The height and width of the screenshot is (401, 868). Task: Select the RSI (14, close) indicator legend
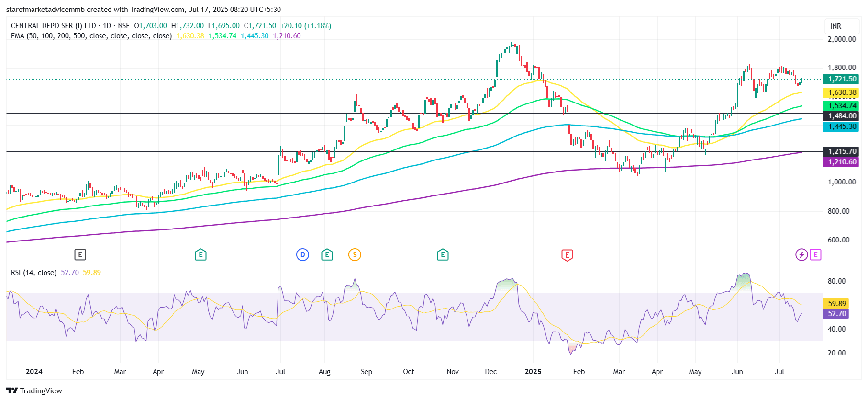pos(33,273)
